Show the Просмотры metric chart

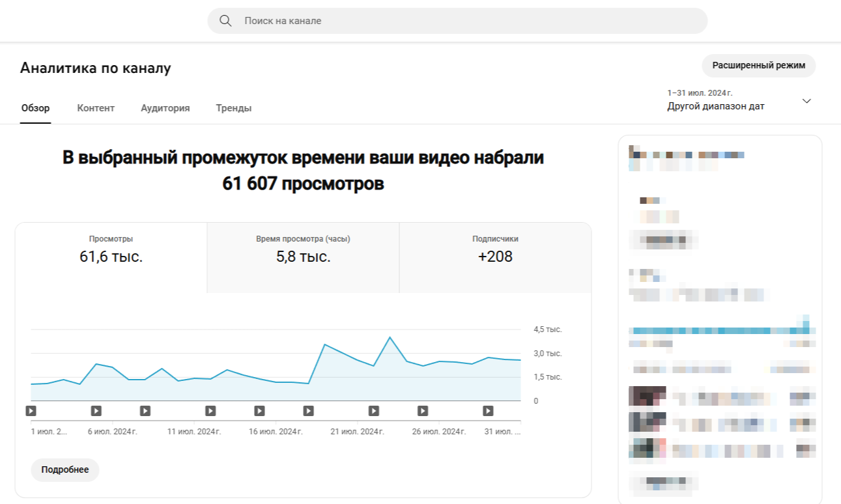[x=111, y=258]
